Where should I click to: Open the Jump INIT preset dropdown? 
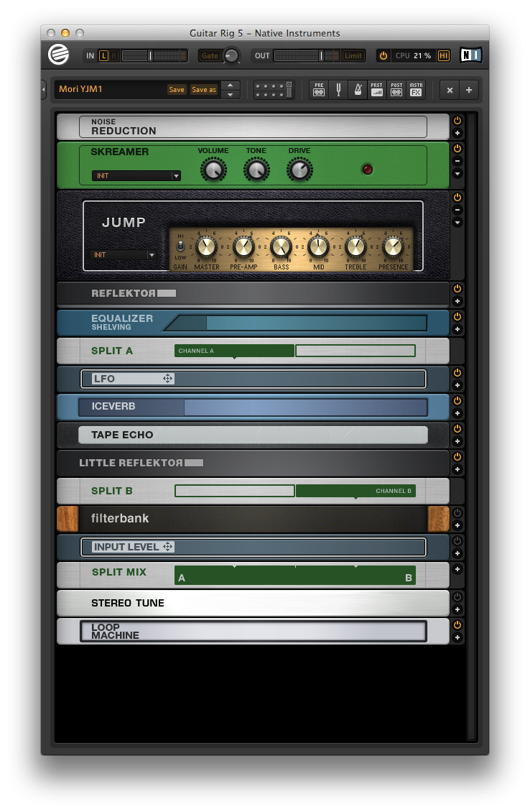pyautogui.click(x=124, y=255)
